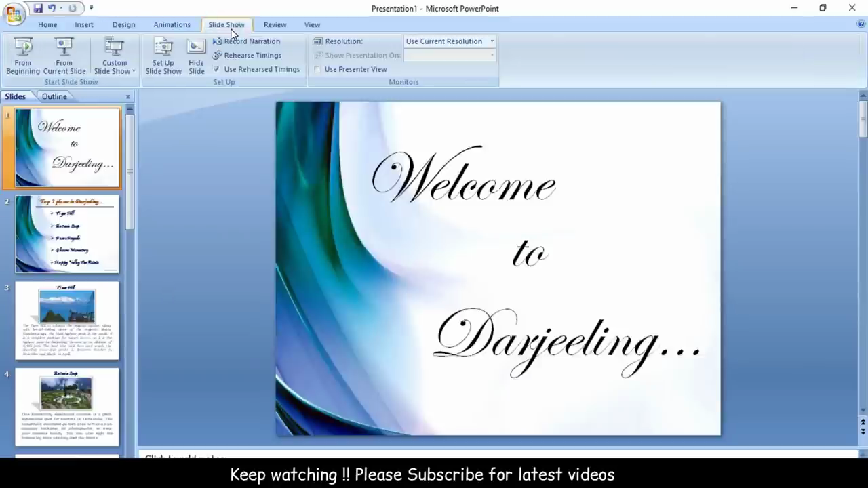Open the Review ribbon tab
The height and width of the screenshot is (488, 868).
click(x=275, y=24)
